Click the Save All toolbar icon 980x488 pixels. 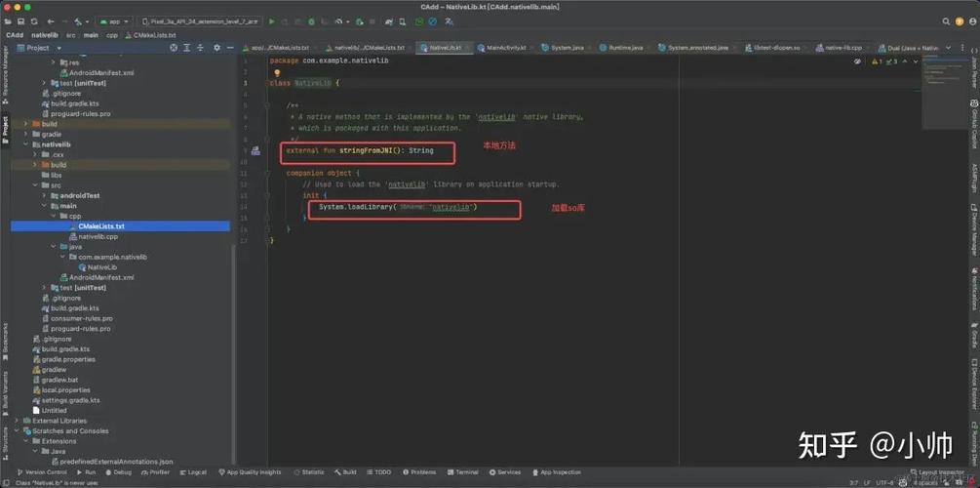click(x=20, y=20)
